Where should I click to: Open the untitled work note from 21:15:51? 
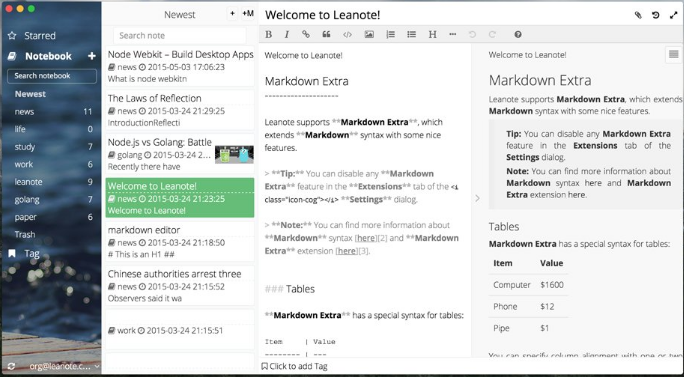tap(180, 330)
